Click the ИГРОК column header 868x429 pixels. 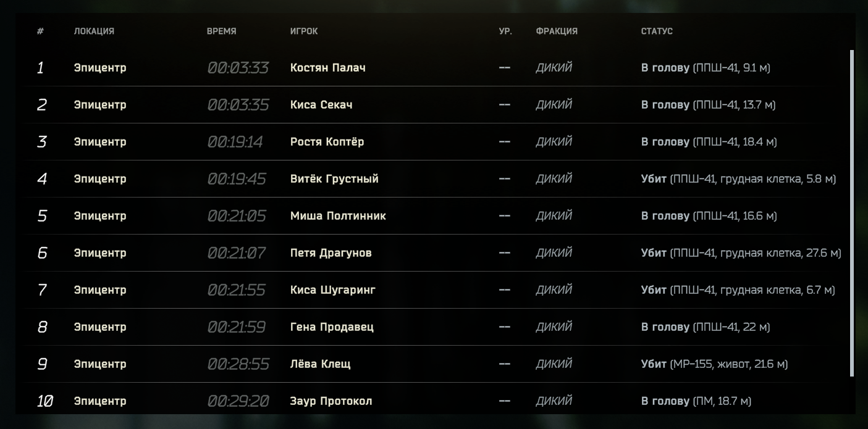(x=304, y=31)
